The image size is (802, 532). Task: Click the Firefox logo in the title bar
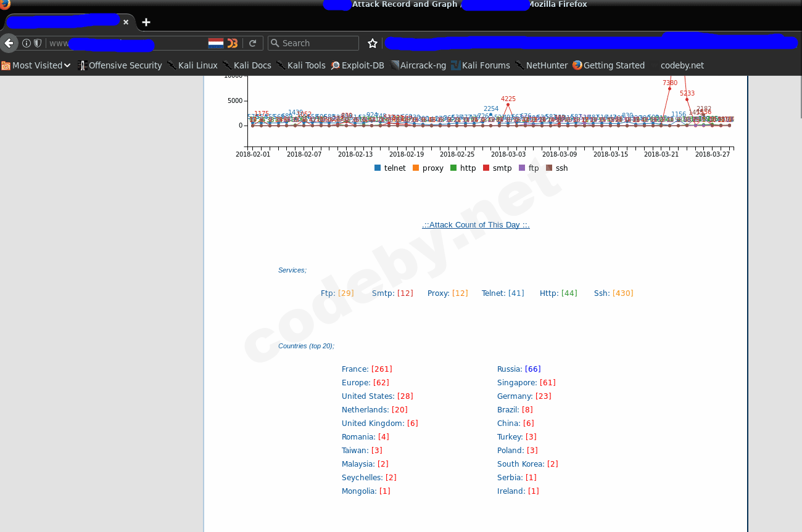[x=5, y=4]
